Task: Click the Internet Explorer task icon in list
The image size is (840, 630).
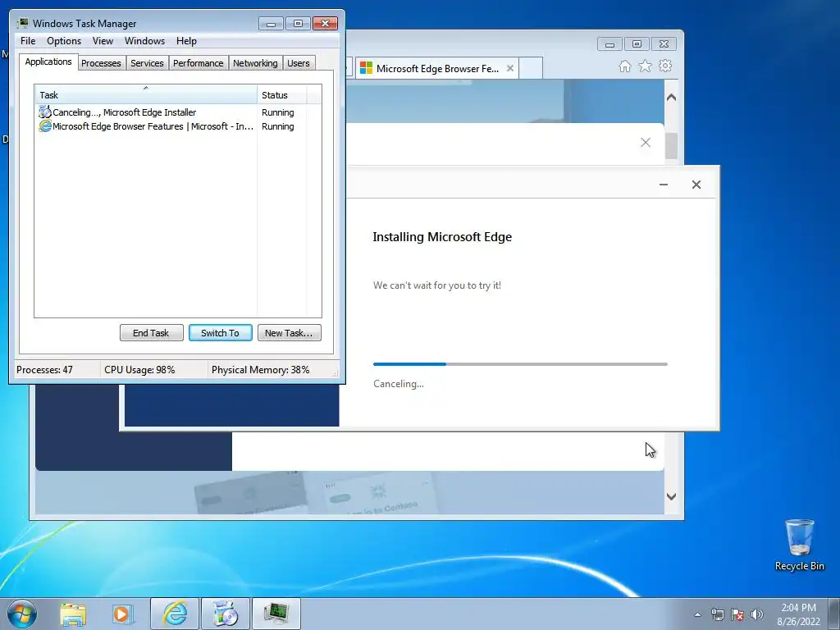Action: [x=45, y=126]
